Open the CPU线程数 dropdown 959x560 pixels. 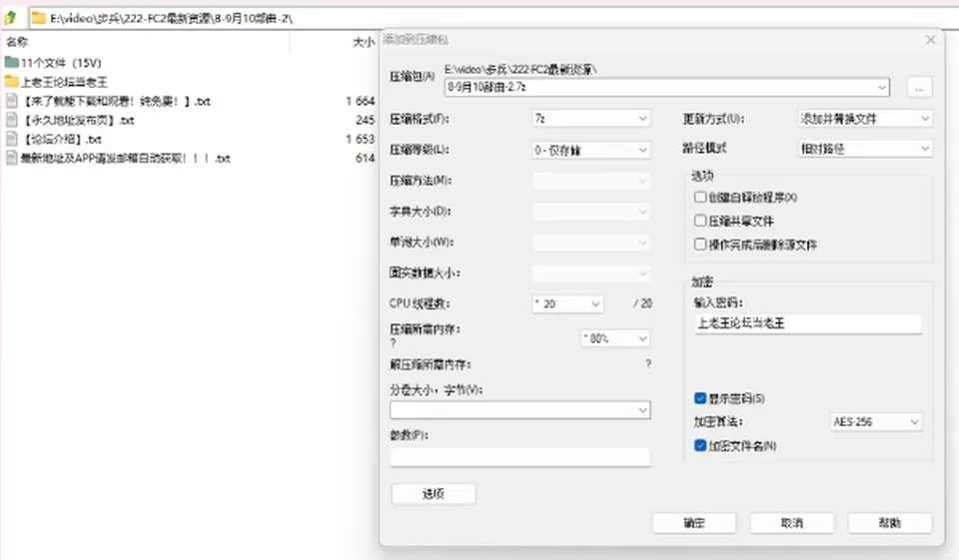567,303
